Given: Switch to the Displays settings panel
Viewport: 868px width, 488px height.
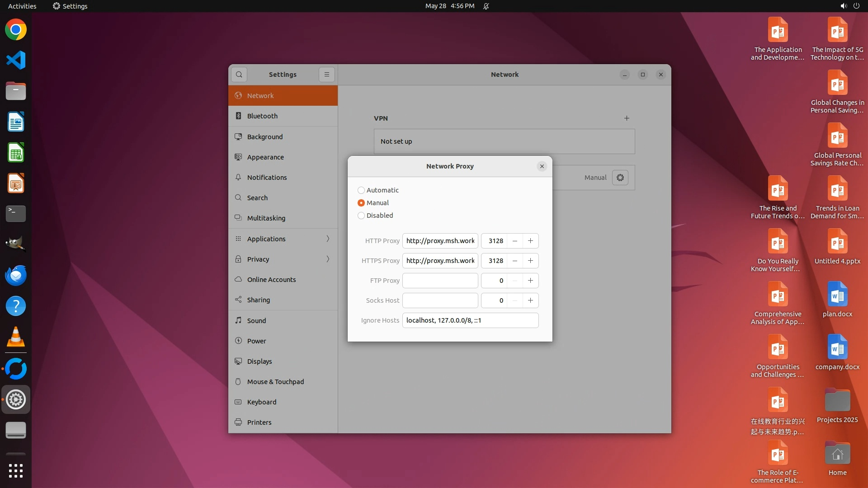Looking at the screenshot, I should 259,361.
